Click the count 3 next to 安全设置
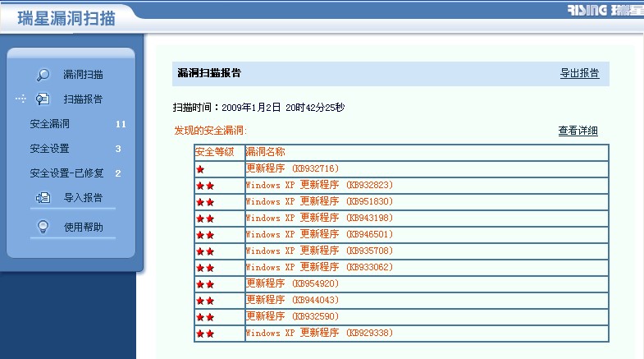The image size is (644, 359). click(x=118, y=149)
